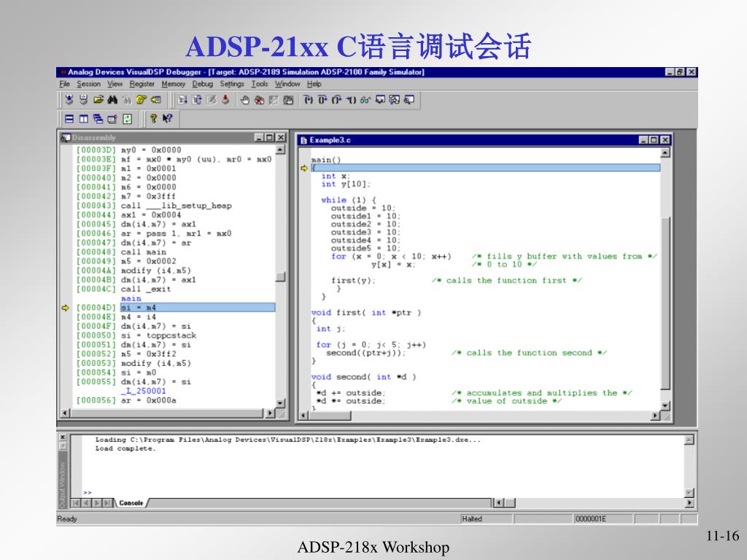The height and width of the screenshot is (560, 747).
Task: Open the Session menu
Action: click(88, 84)
